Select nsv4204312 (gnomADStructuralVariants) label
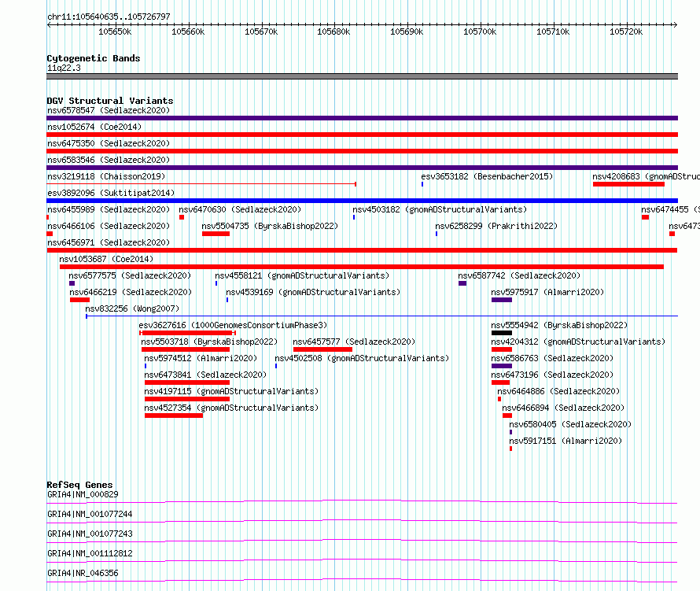Screen dimensions: 700x591 tap(578, 342)
